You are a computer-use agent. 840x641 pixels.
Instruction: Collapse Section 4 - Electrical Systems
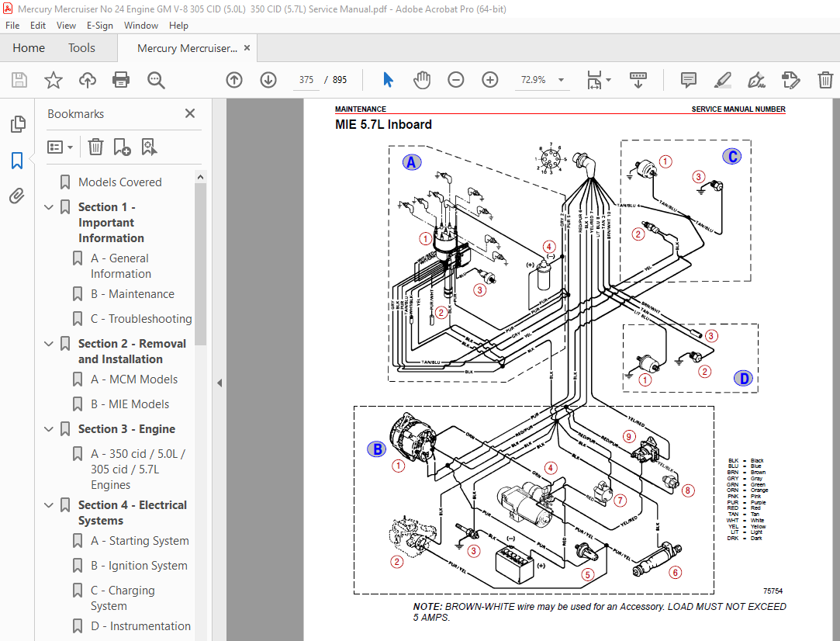49,505
